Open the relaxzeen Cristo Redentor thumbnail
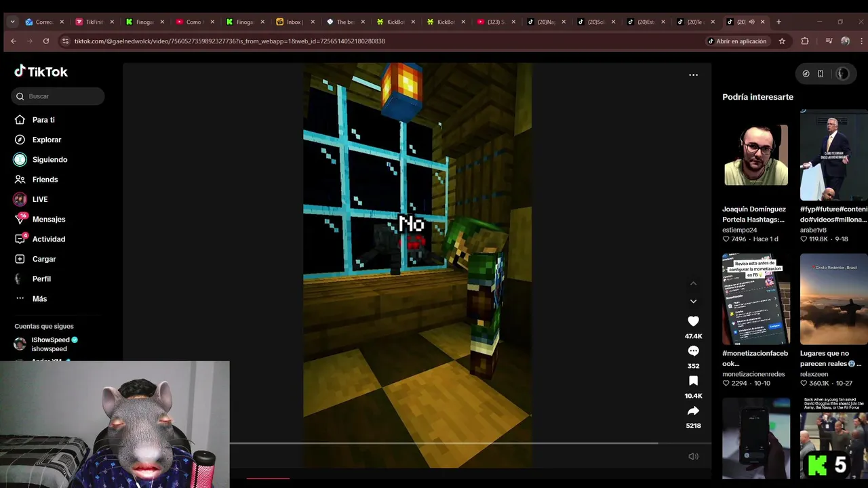The width and height of the screenshot is (868, 488). (x=833, y=299)
